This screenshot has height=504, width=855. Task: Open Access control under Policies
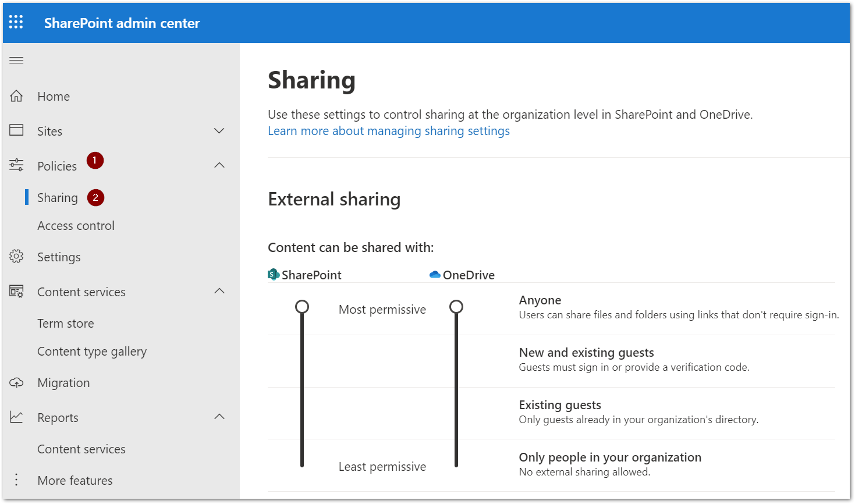tap(76, 226)
